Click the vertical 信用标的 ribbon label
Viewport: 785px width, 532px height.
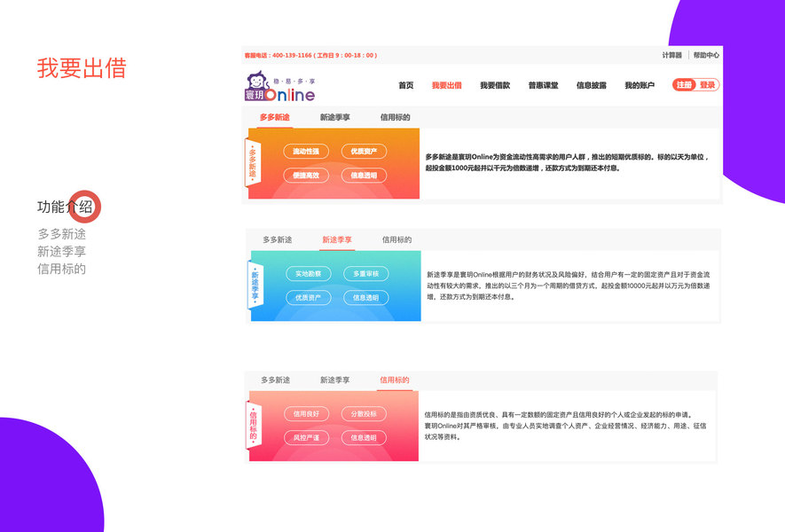pos(253,426)
